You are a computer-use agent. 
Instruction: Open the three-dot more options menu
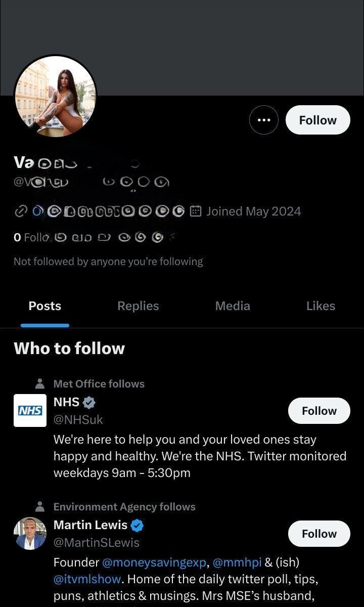[x=264, y=120]
